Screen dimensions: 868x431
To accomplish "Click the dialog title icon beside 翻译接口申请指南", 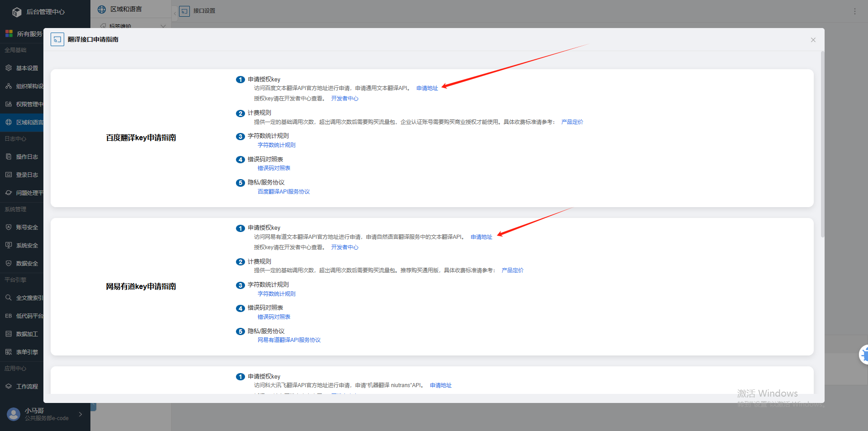I will click(57, 39).
